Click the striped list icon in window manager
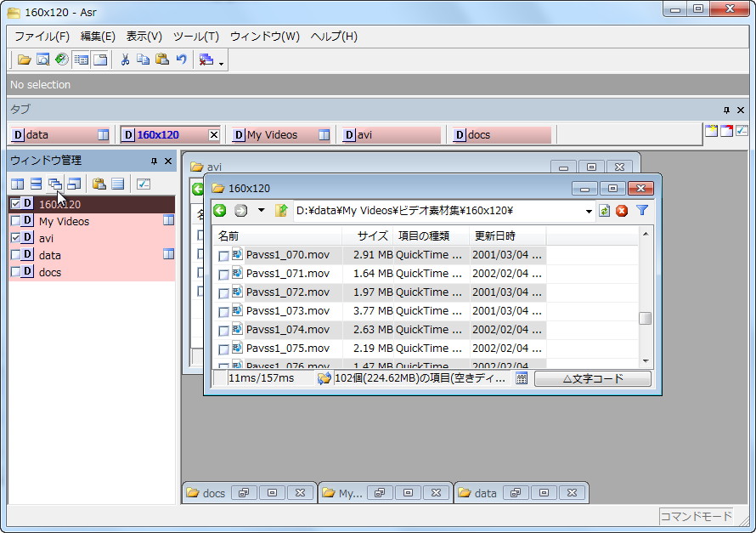 click(117, 184)
